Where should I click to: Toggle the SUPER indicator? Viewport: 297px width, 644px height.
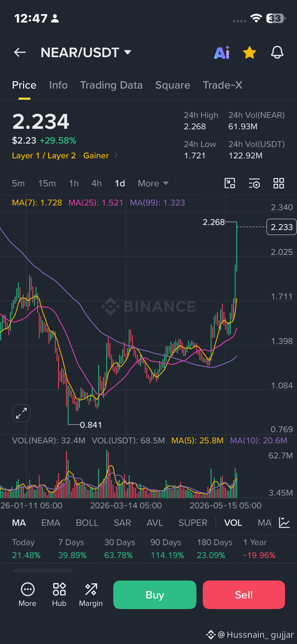(x=193, y=523)
